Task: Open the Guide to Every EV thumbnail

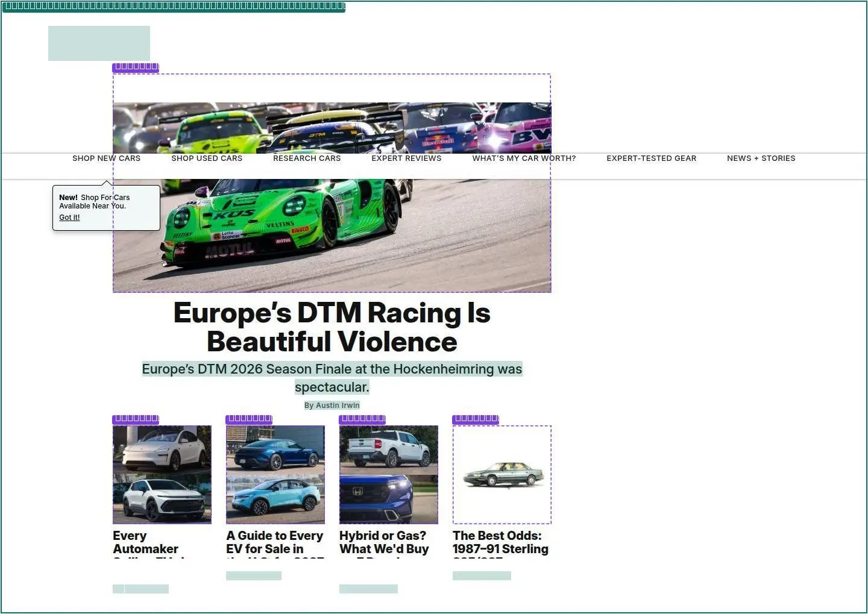Action: 275,475
